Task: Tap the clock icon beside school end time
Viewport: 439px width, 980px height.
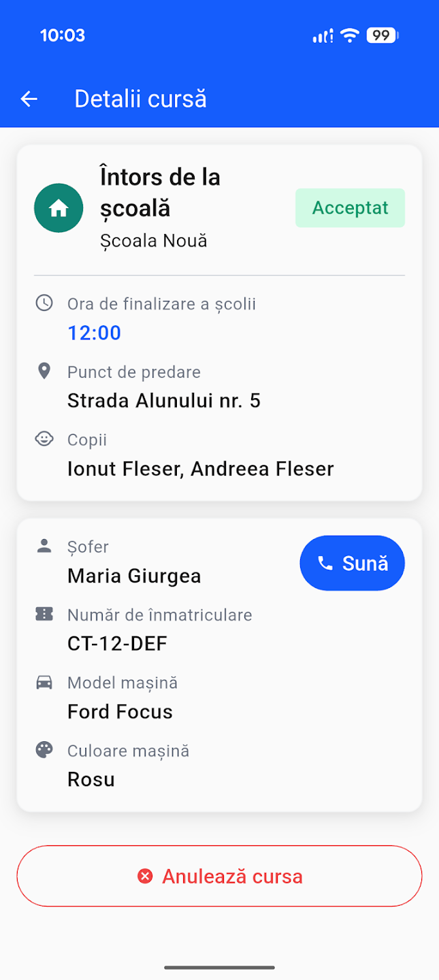Action: (x=44, y=303)
